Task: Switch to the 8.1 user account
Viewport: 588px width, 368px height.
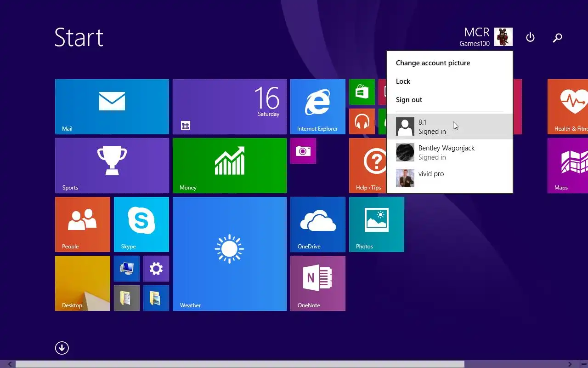Action: (x=450, y=126)
